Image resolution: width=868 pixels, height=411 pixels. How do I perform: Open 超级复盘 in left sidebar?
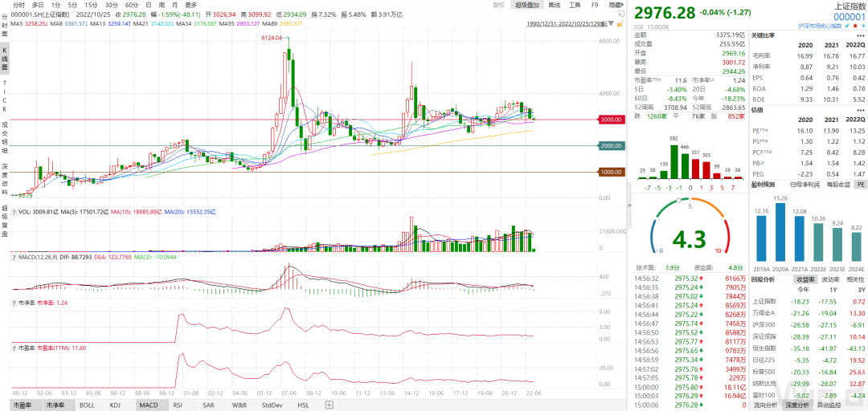pyautogui.click(x=5, y=220)
